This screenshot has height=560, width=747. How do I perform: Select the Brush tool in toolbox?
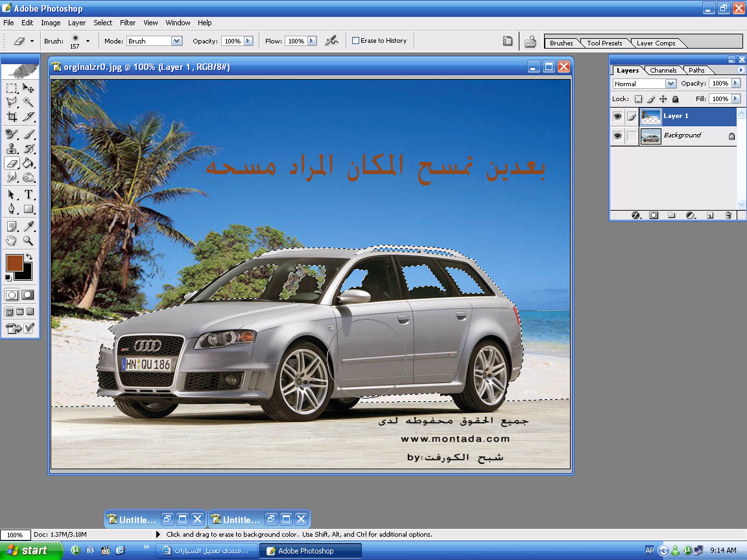[28, 134]
